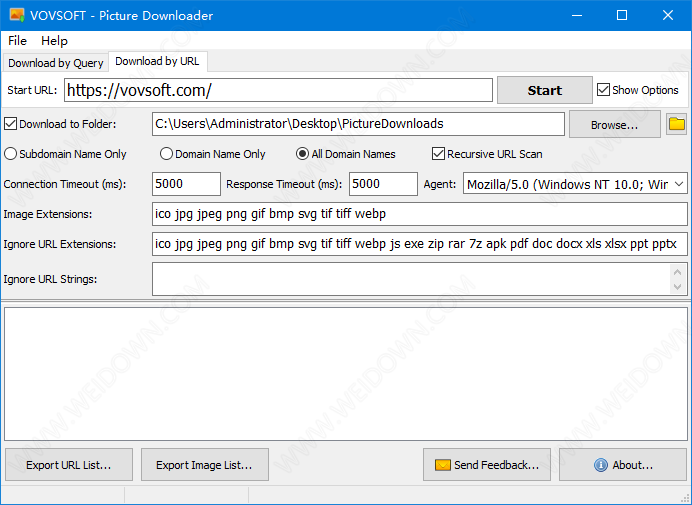Click inside the Start URL field

point(278,90)
